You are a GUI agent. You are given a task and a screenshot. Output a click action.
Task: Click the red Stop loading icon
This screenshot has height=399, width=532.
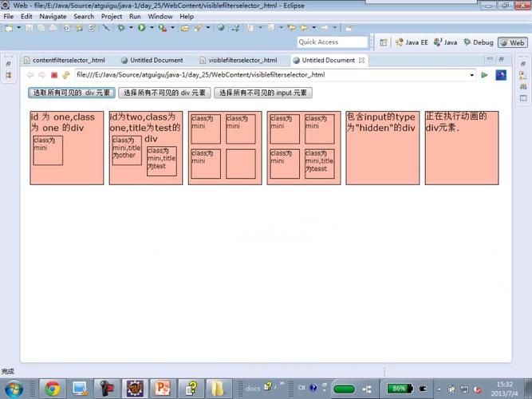(x=54, y=75)
